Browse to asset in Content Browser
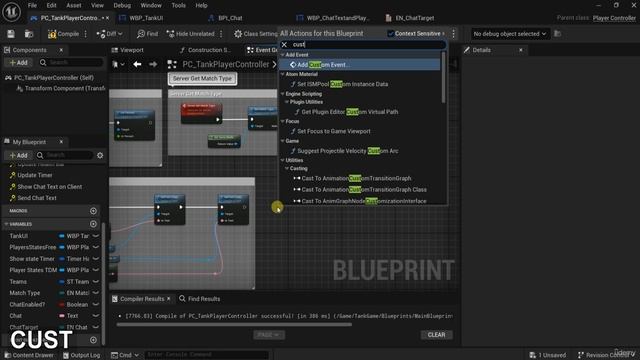 tap(29, 34)
